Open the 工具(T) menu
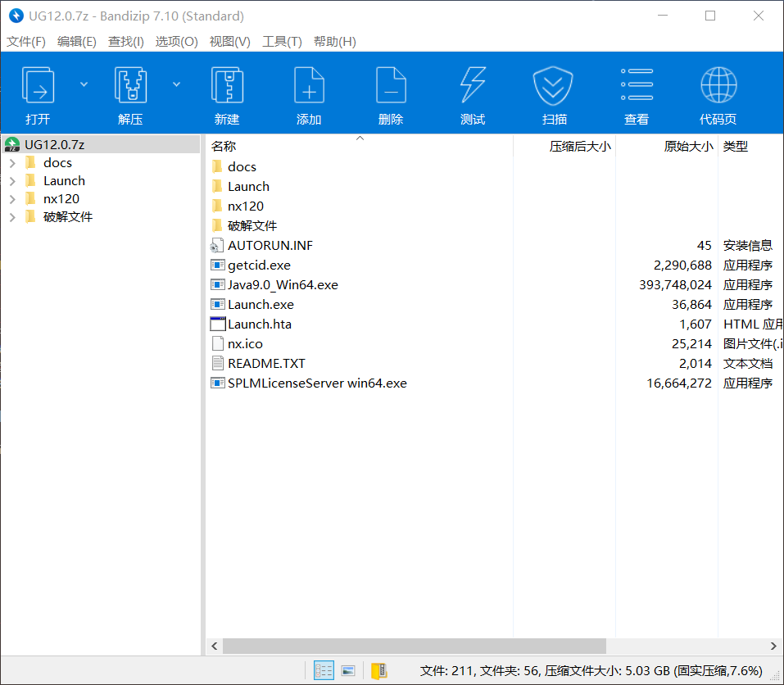784x685 pixels. pyautogui.click(x=282, y=42)
